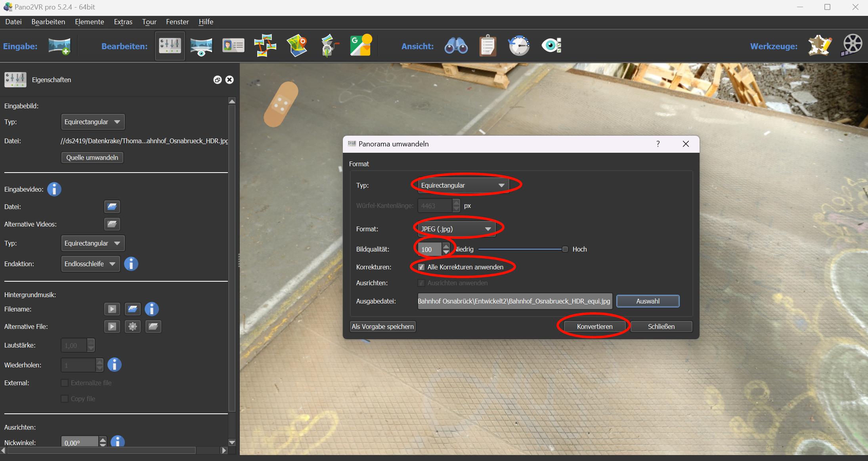Toggle the eye Viewer Settings icon
Screen dimensions: 868x461
(551, 46)
